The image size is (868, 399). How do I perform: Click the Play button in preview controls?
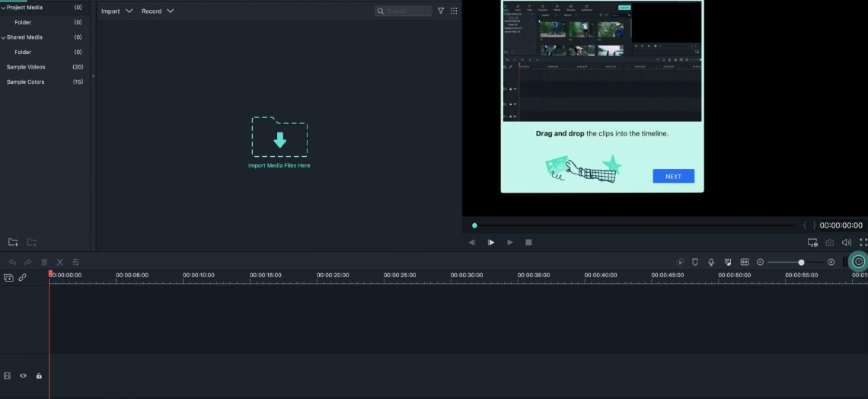pyautogui.click(x=510, y=242)
